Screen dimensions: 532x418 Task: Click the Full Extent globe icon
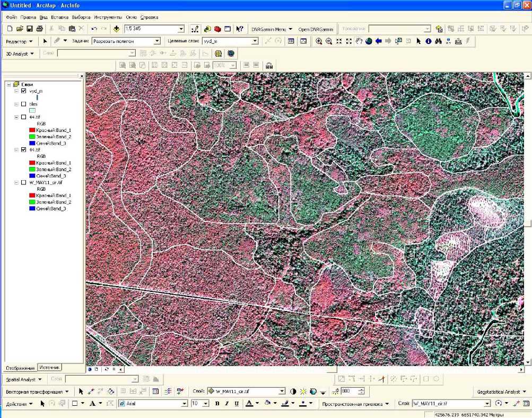[x=369, y=41]
